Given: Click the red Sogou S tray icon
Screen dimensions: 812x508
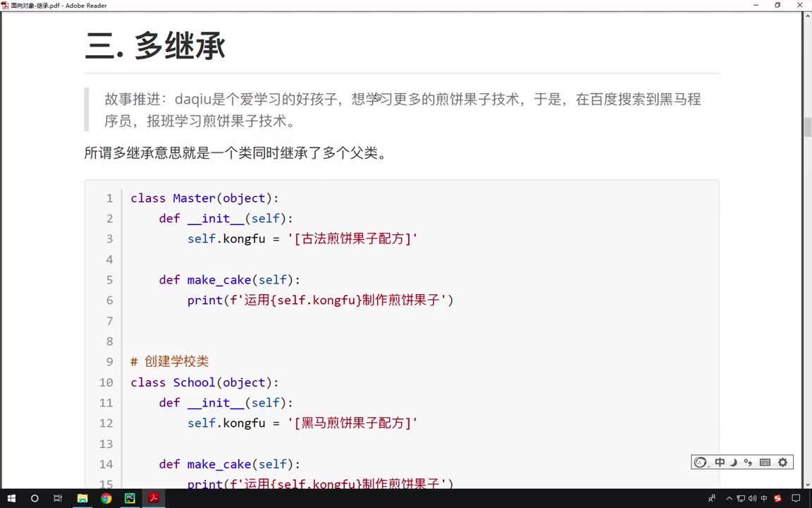Looking at the screenshot, I should click(777, 498).
